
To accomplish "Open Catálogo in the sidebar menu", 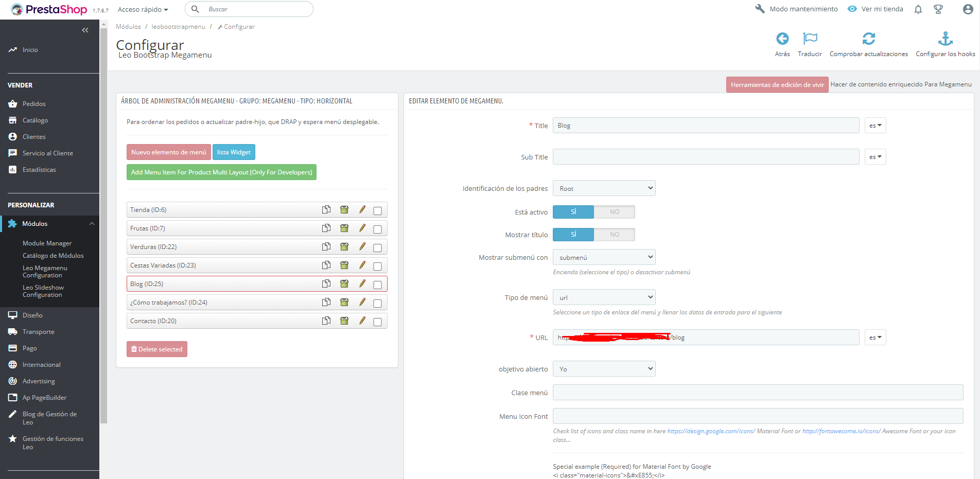I will [35, 120].
